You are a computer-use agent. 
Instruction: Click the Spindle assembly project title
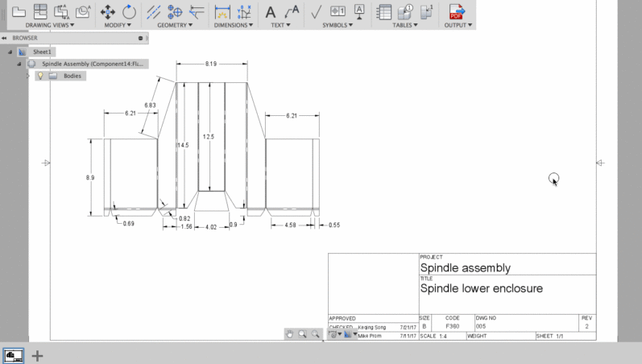click(465, 268)
